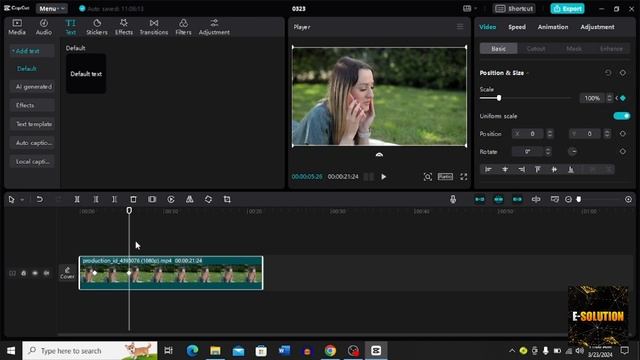Click the Rotate icon in timeline toolbar
The width and height of the screenshot is (640, 360).
tap(208, 199)
